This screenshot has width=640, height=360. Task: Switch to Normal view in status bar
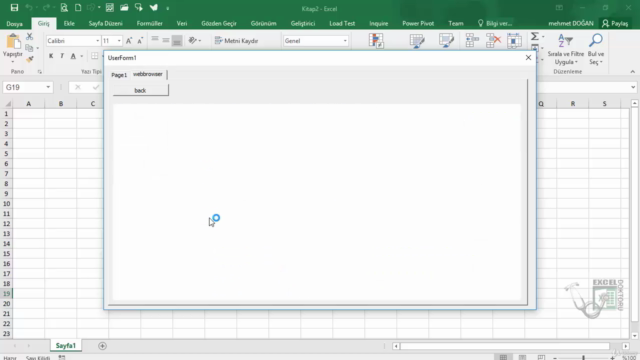pyautogui.click(x=503, y=357)
